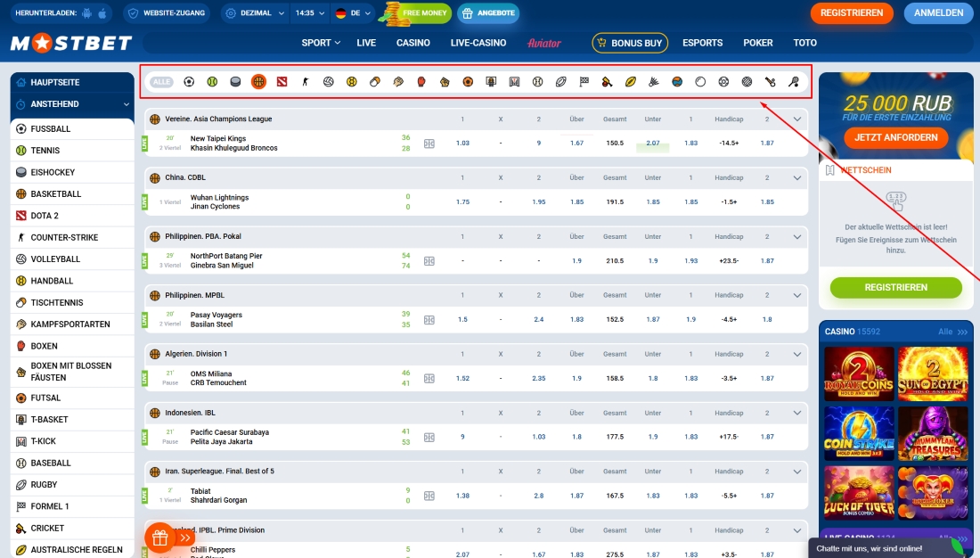
Task: Open the Live-Casino tab
Action: pyautogui.click(x=478, y=43)
